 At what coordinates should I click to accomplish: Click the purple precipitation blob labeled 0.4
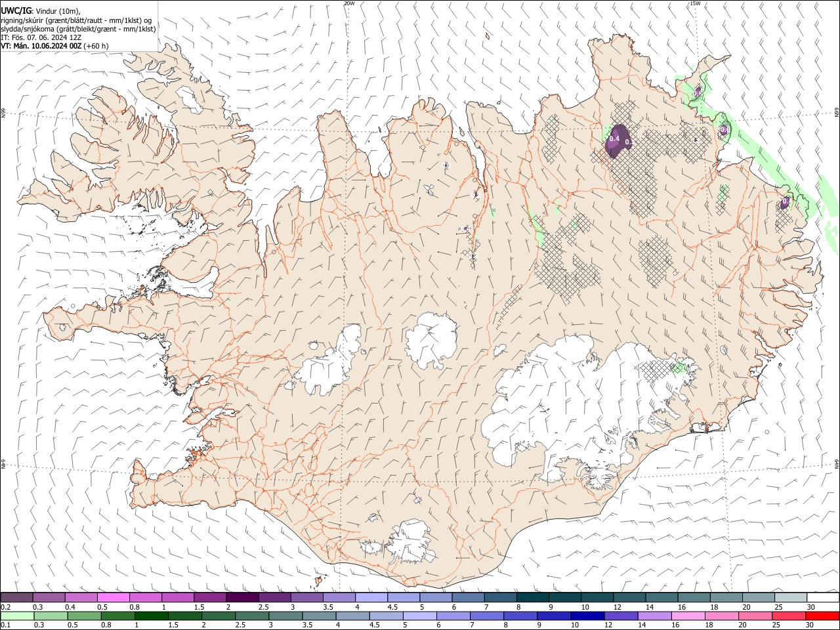click(x=617, y=140)
